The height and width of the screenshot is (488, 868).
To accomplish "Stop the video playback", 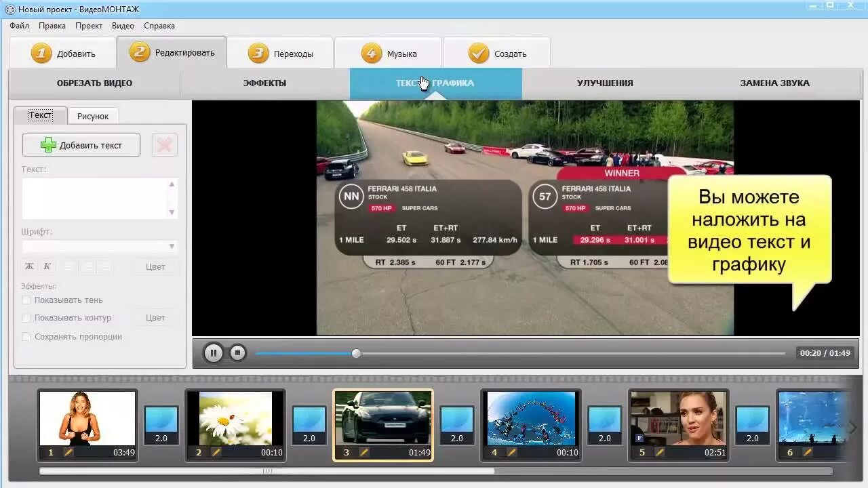I will pos(237,353).
